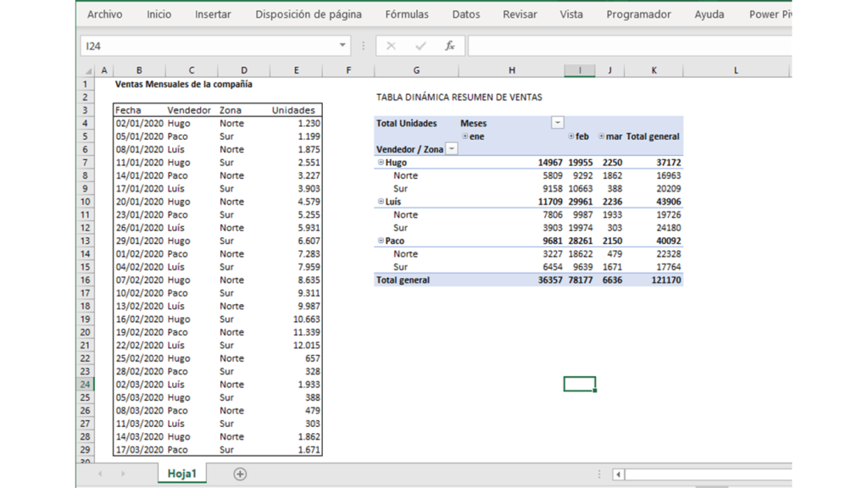This screenshot has width=868, height=488.
Task: Collapse the Hugo vendor group
Action: click(381, 162)
